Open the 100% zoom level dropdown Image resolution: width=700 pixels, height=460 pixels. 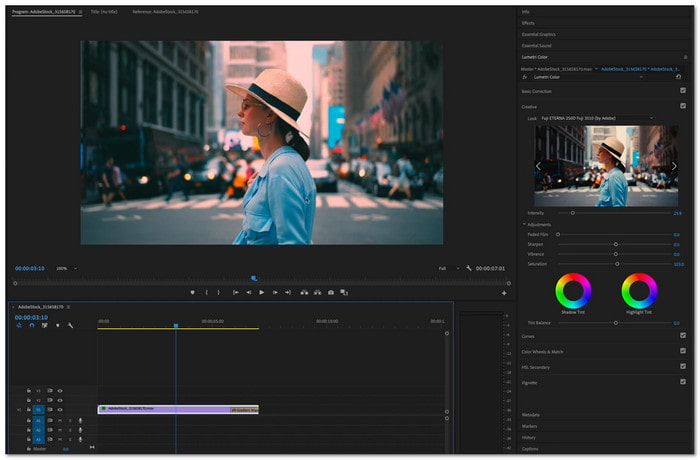click(x=67, y=268)
